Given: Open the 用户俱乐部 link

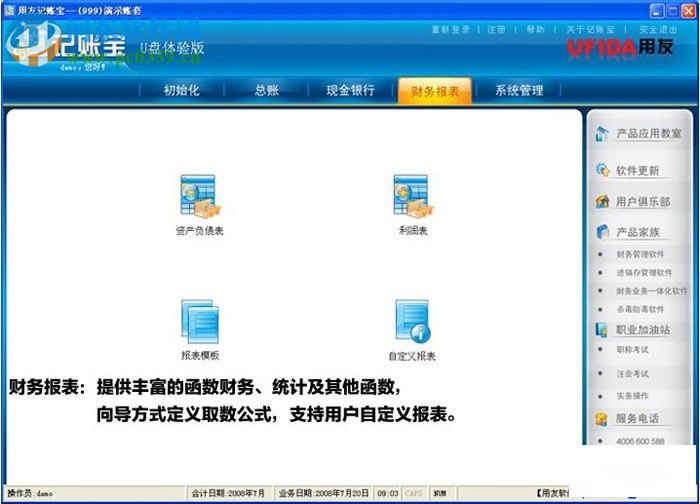Looking at the screenshot, I should click(643, 202).
